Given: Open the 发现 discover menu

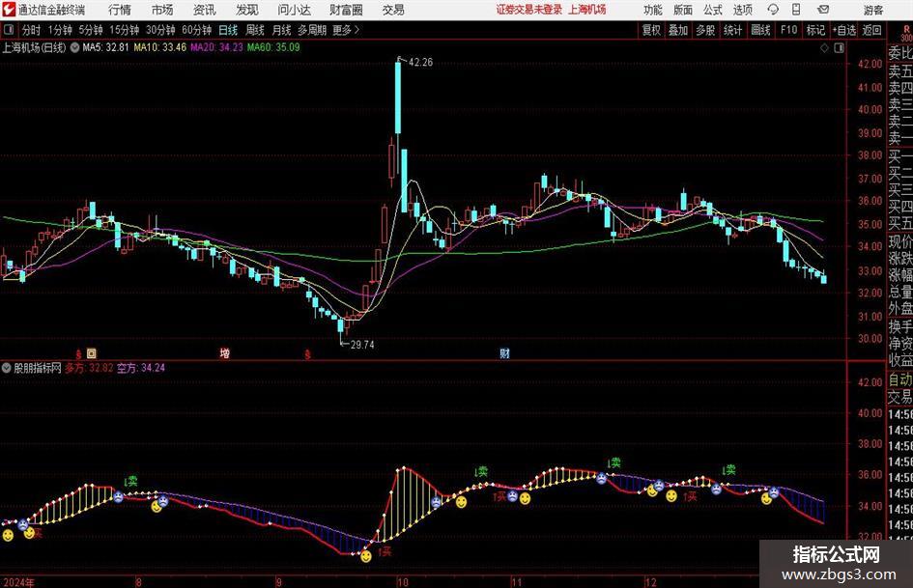Looking at the screenshot, I should pos(247,10).
